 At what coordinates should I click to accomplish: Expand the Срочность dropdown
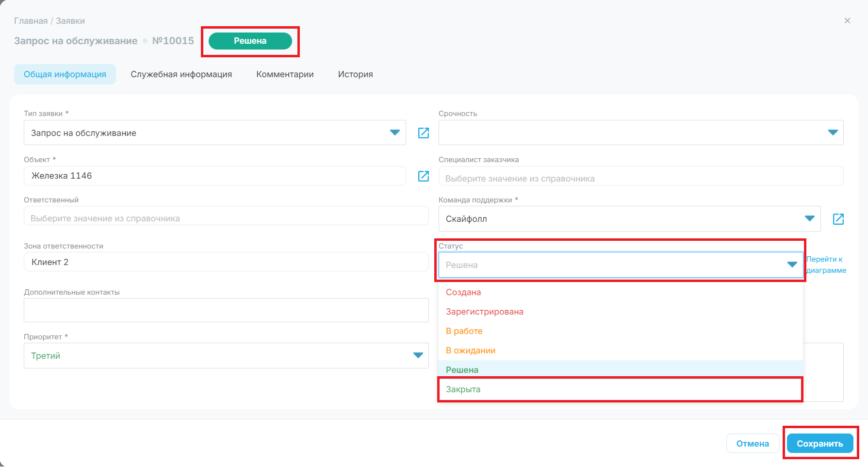coord(833,133)
